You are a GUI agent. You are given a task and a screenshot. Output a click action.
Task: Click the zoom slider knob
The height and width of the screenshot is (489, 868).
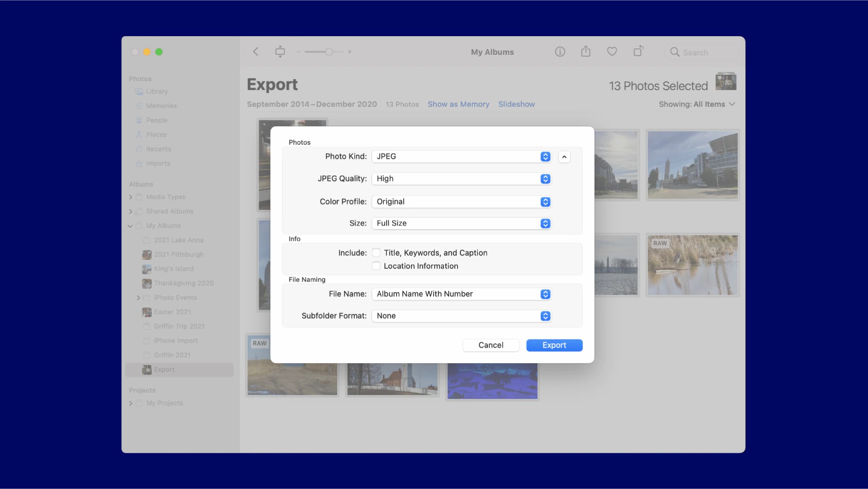point(329,52)
